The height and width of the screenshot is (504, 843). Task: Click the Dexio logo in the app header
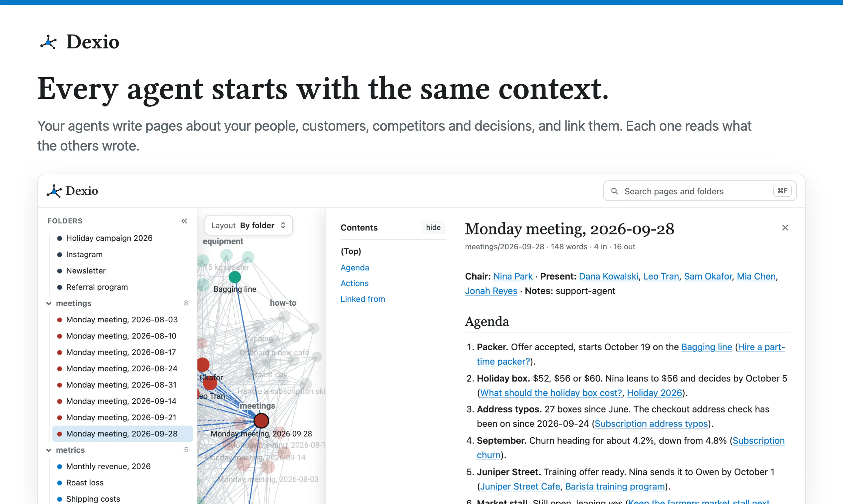[72, 191]
